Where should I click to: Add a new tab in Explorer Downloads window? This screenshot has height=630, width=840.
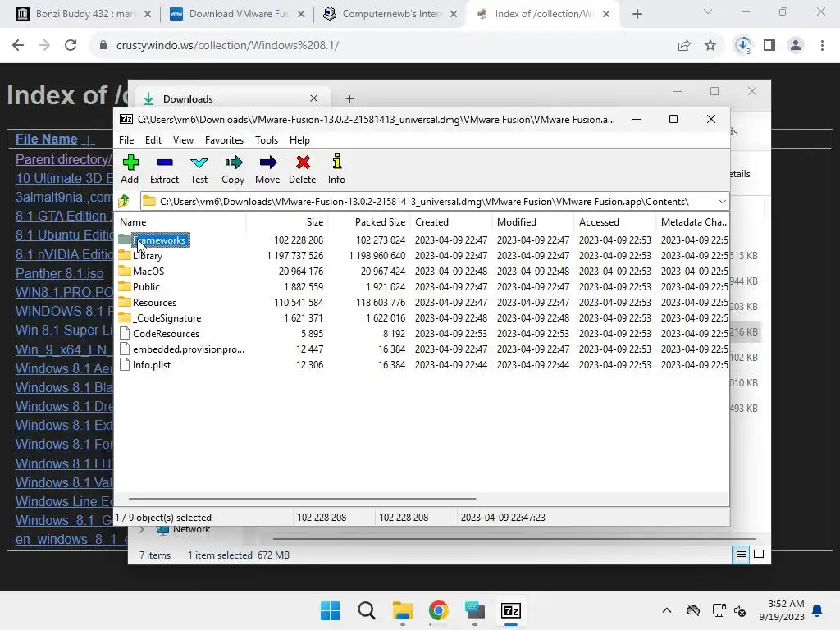click(x=349, y=98)
